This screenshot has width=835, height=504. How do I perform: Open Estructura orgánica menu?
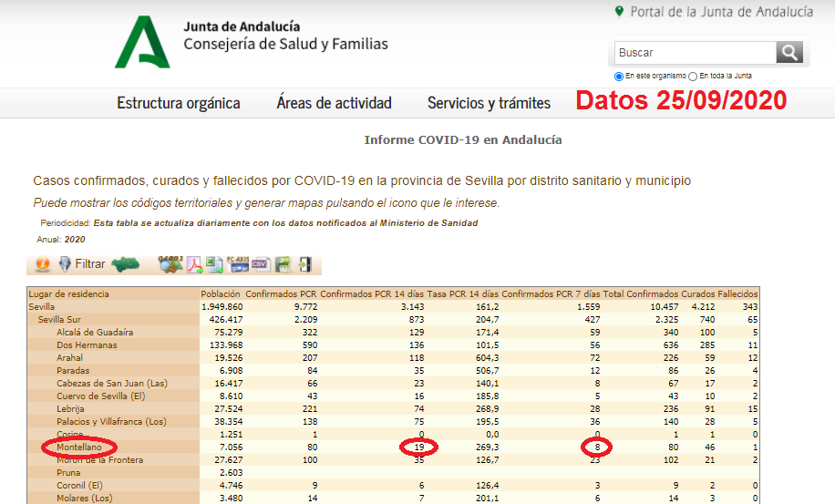[x=179, y=103]
